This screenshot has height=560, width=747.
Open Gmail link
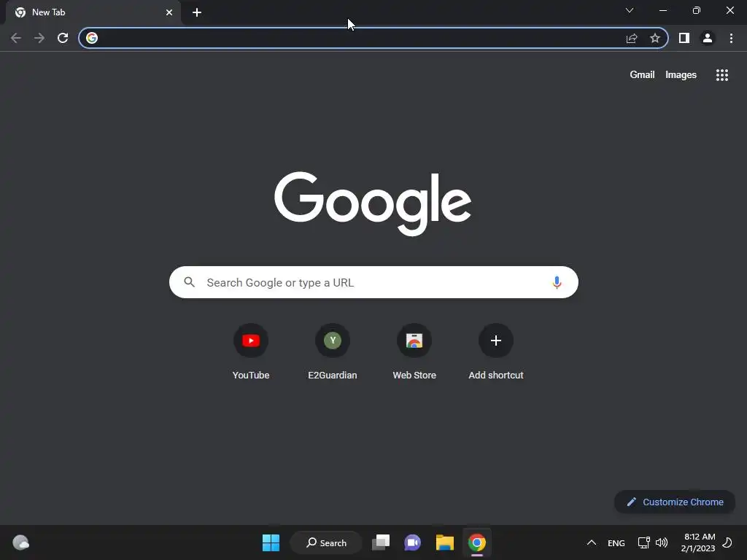(642, 75)
